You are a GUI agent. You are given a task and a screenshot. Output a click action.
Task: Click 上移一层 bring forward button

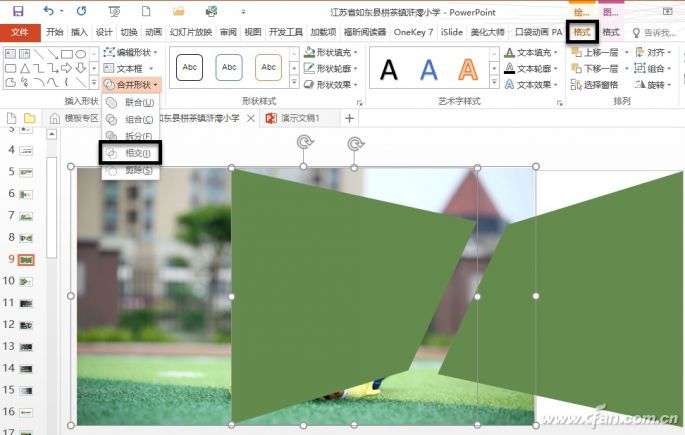coord(595,52)
